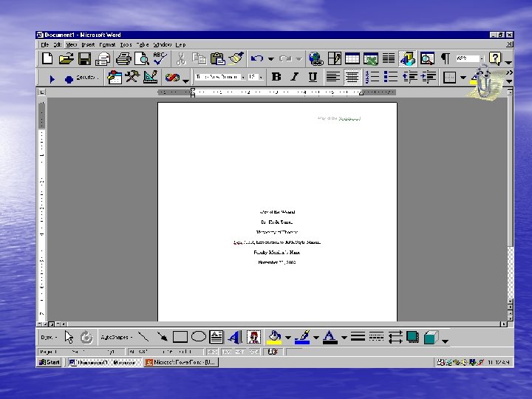Select the Line drawing tool

pos(143,337)
